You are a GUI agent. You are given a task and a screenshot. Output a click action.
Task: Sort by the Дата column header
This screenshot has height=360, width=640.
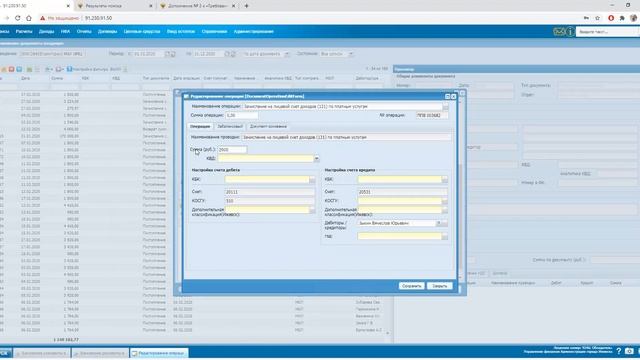click(x=25, y=78)
